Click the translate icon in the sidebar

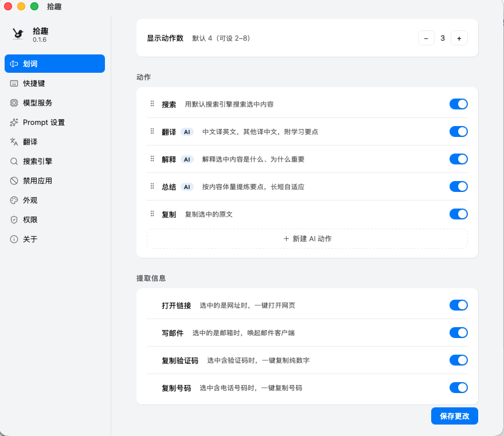pyautogui.click(x=14, y=142)
